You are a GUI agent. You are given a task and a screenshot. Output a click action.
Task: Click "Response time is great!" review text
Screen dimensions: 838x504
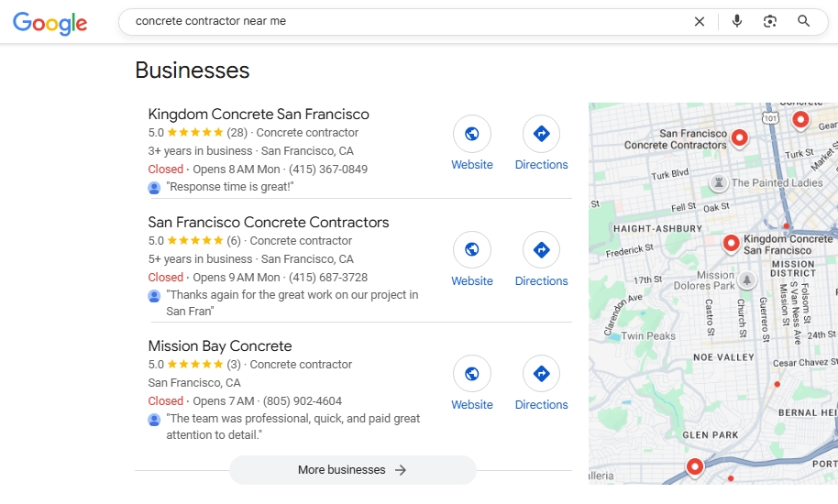click(x=230, y=187)
